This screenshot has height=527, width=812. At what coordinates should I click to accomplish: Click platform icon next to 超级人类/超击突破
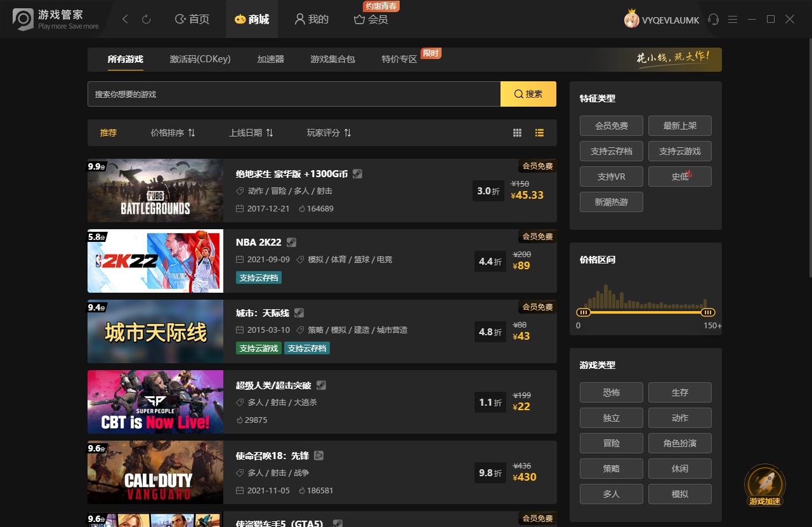pos(321,385)
